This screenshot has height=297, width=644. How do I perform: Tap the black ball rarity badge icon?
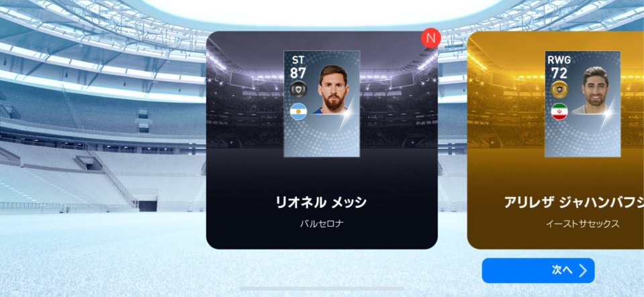299,89
